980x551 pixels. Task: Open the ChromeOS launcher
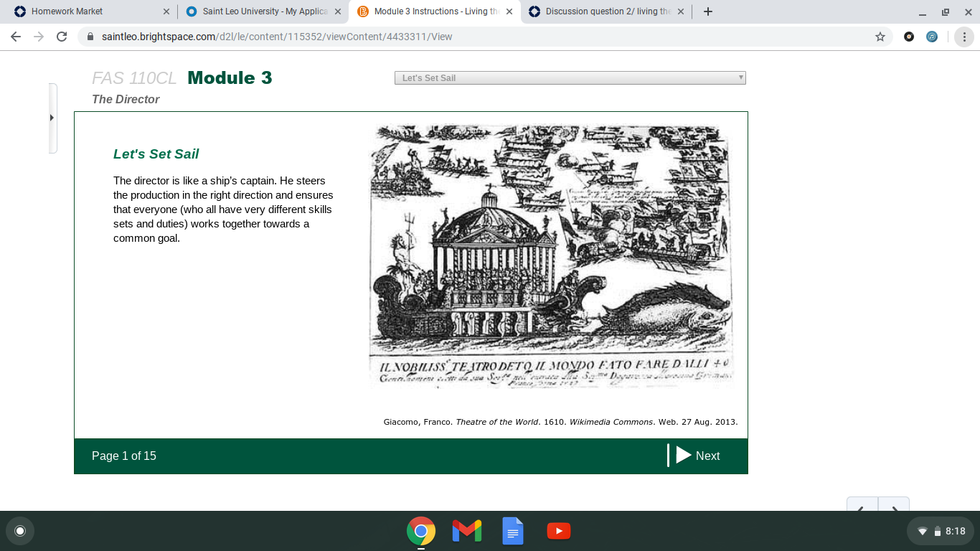(x=20, y=531)
